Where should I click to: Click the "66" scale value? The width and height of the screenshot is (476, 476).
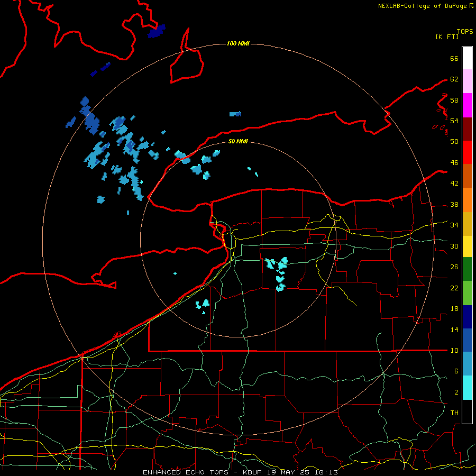[454, 58]
